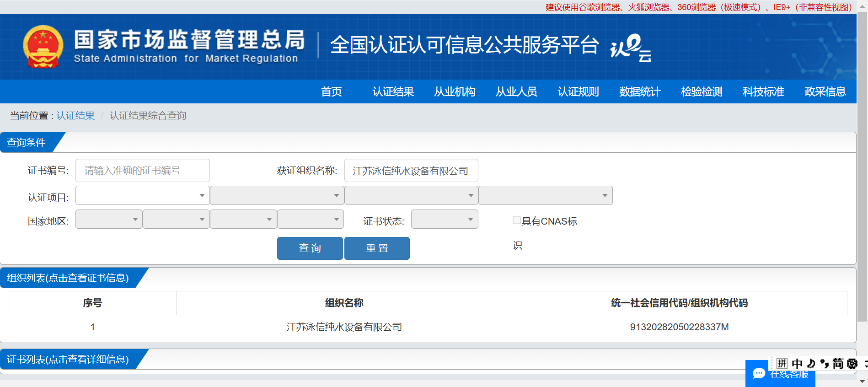Open the 从业机构 navigation menu

pyautogui.click(x=455, y=91)
